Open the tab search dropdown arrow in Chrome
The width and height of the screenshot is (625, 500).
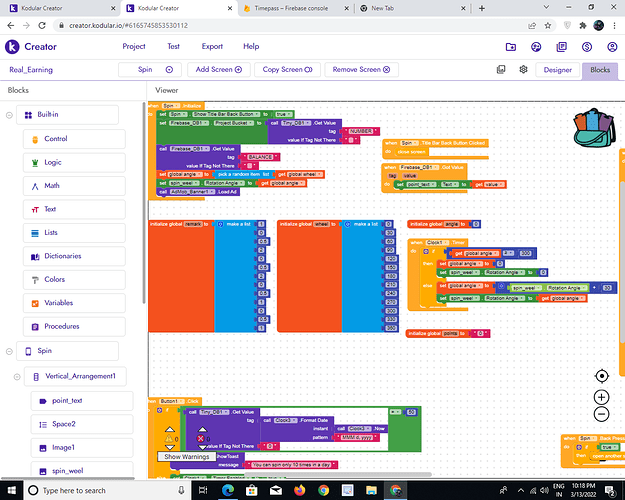(546, 7)
